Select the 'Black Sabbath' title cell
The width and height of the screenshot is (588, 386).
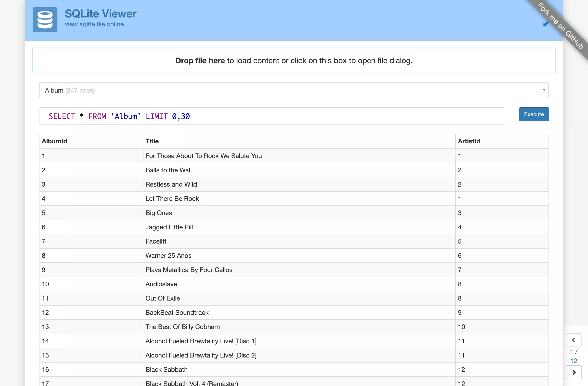(299, 369)
